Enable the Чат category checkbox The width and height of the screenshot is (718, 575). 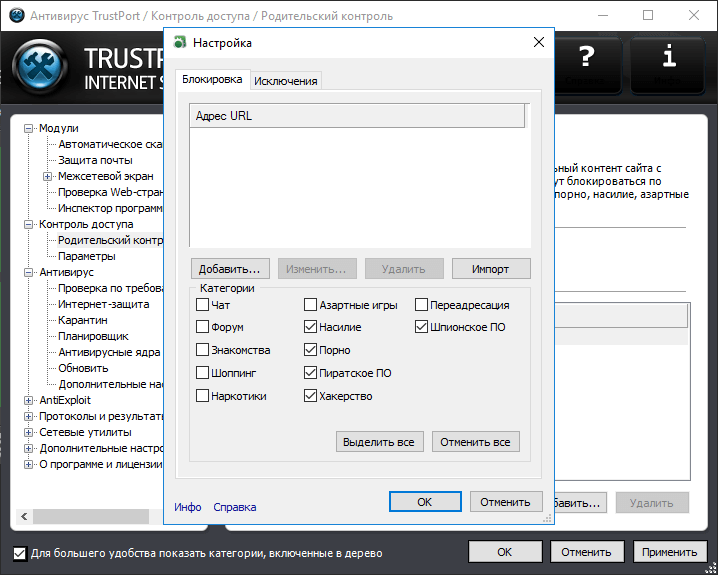pyautogui.click(x=202, y=304)
